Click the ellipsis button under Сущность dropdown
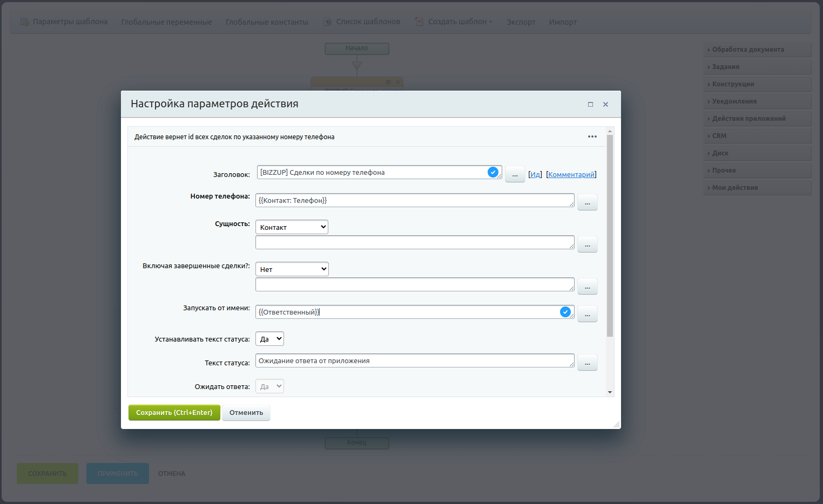 [x=587, y=244]
